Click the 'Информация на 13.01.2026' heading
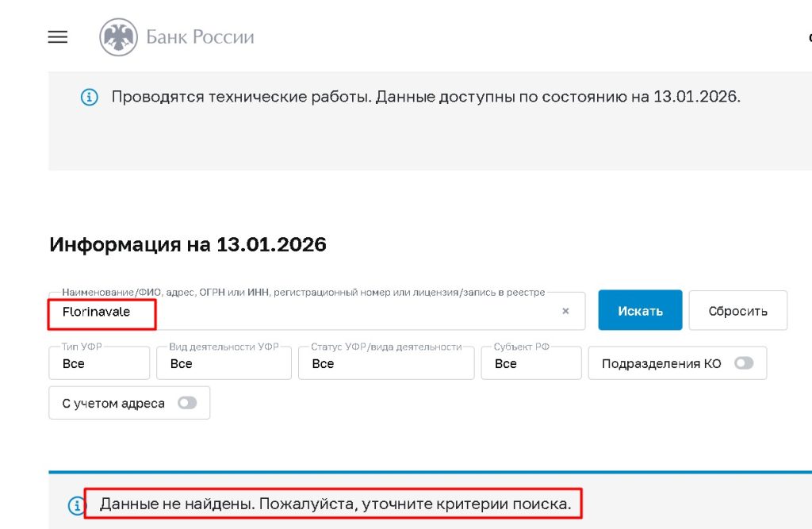 point(188,244)
